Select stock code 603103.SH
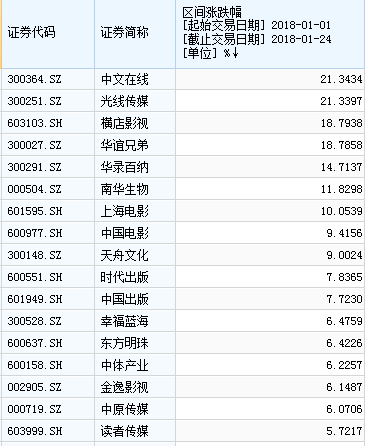Image resolution: width=365 pixels, height=446 pixels. point(35,123)
